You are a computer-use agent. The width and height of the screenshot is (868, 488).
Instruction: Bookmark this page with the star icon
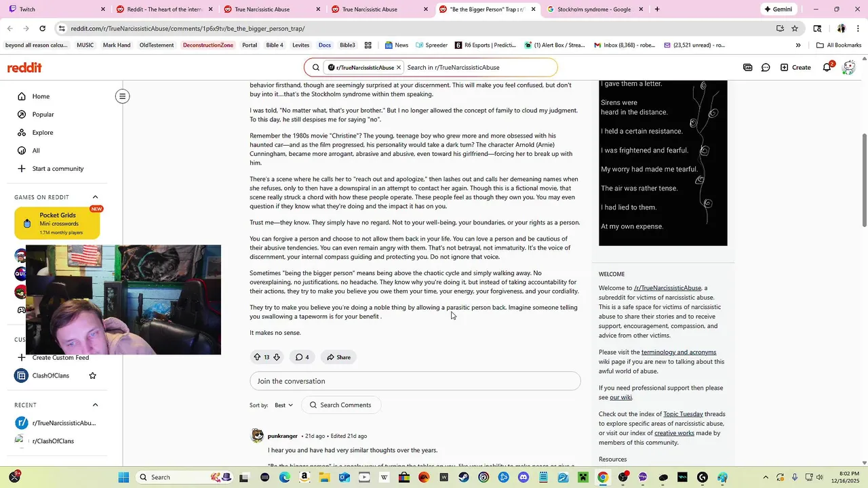pos(795,28)
